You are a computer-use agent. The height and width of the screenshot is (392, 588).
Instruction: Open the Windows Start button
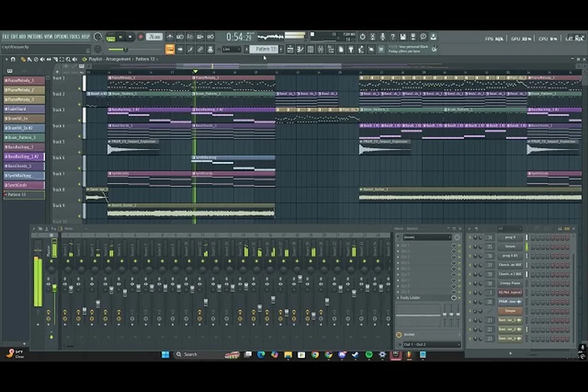(165, 354)
